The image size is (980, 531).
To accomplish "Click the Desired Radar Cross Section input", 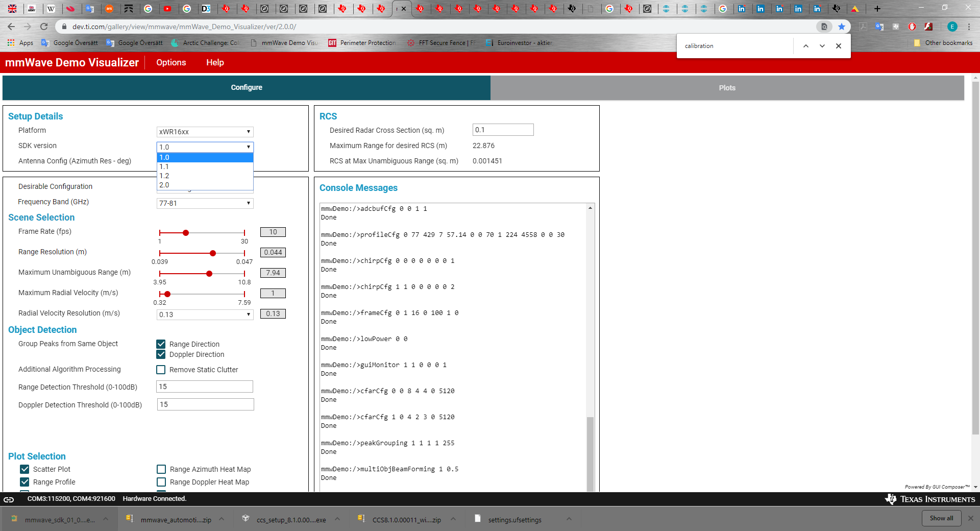I will tap(503, 130).
